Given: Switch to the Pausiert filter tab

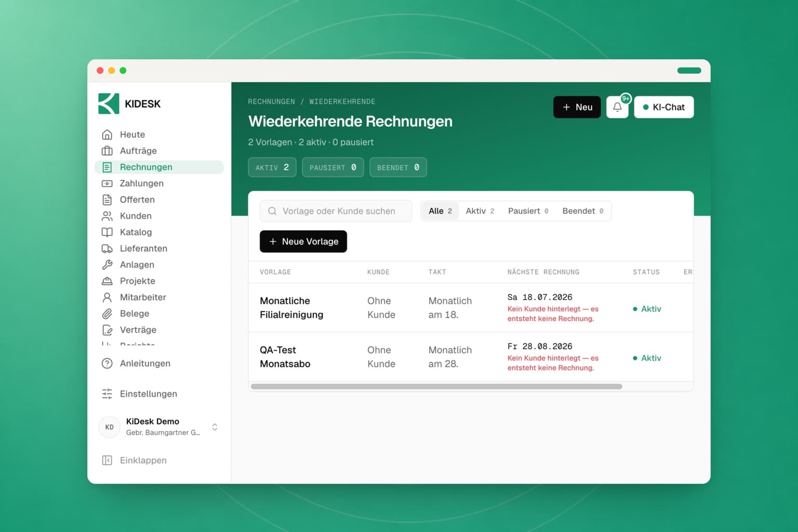Looking at the screenshot, I should click(528, 211).
